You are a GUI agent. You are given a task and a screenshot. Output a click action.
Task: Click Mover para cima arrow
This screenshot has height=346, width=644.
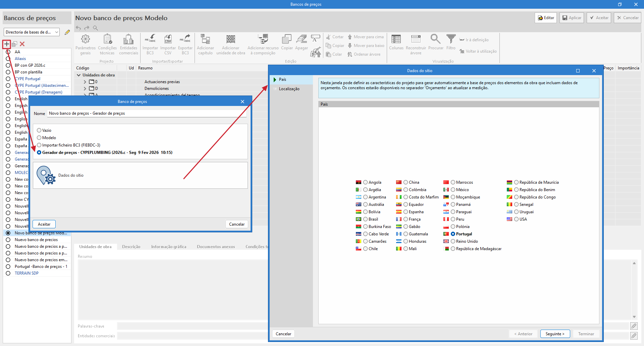(x=366, y=37)
